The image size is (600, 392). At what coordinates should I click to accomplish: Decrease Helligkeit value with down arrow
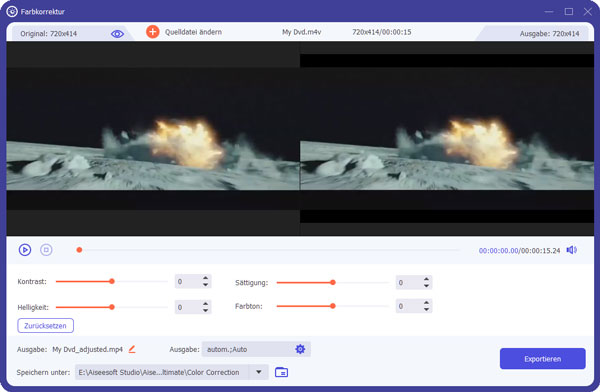[x=205, y=310]
